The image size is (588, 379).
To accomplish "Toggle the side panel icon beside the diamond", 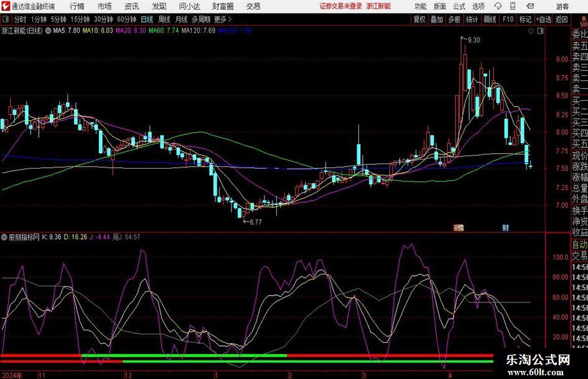I will click(x=540, y=31).
